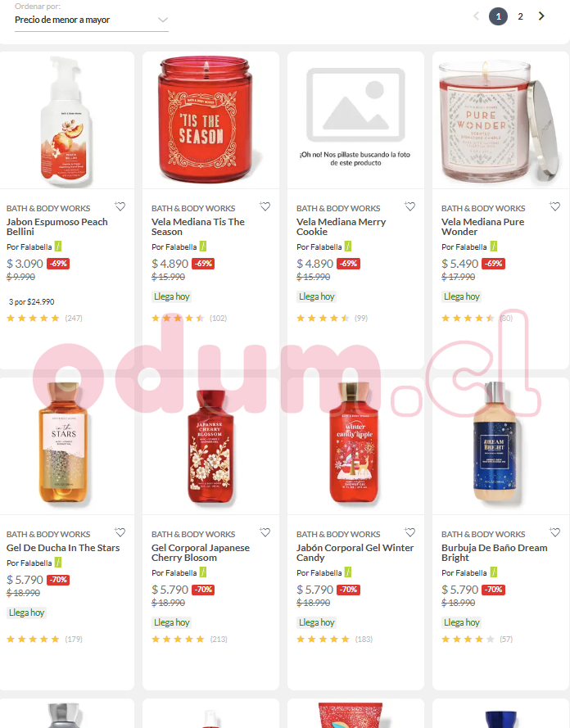Select page 2 in pagination
The image size is (570, 728).
click(520, 16)
